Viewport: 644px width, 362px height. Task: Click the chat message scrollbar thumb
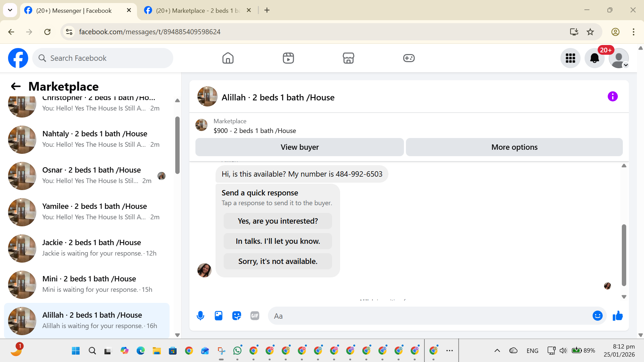[x=624, y=255]
